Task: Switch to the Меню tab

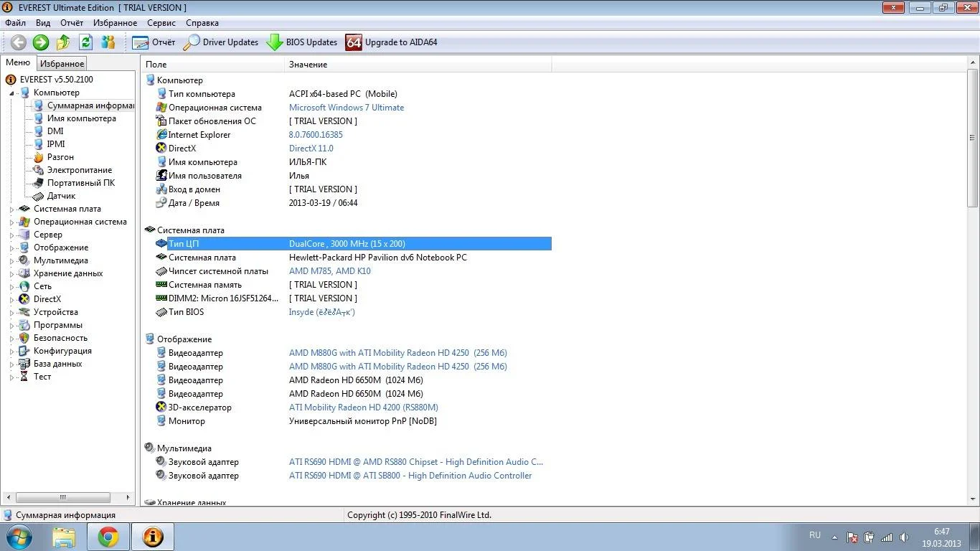Action: click(x=18, y=63)
